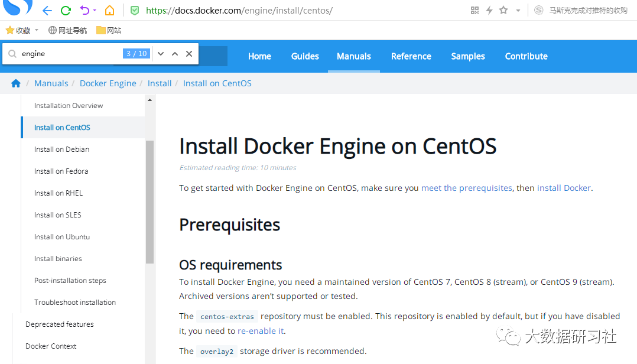Reload the page with refresh icon
Viewport: 637px width, 364px height.
(x=66, y=11)
